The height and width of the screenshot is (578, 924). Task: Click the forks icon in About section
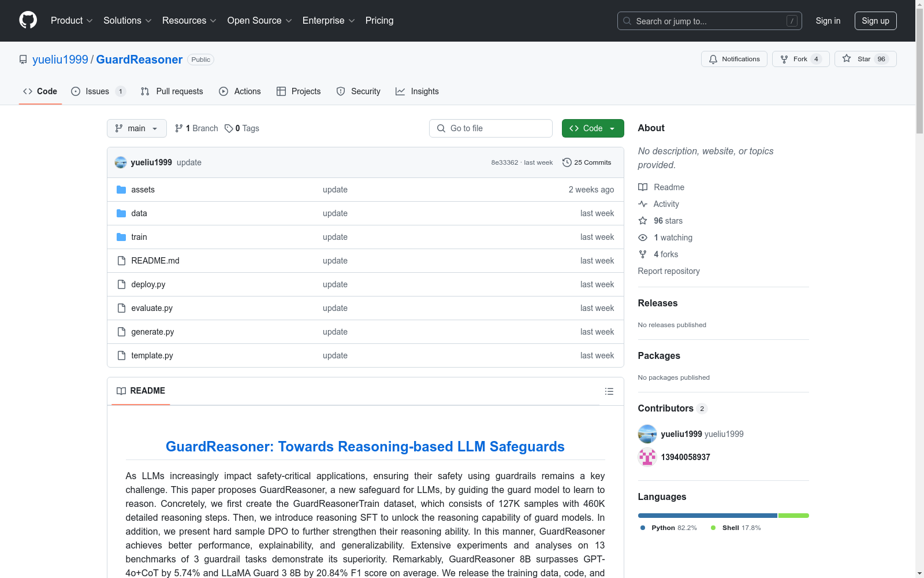tap(643, 254)
